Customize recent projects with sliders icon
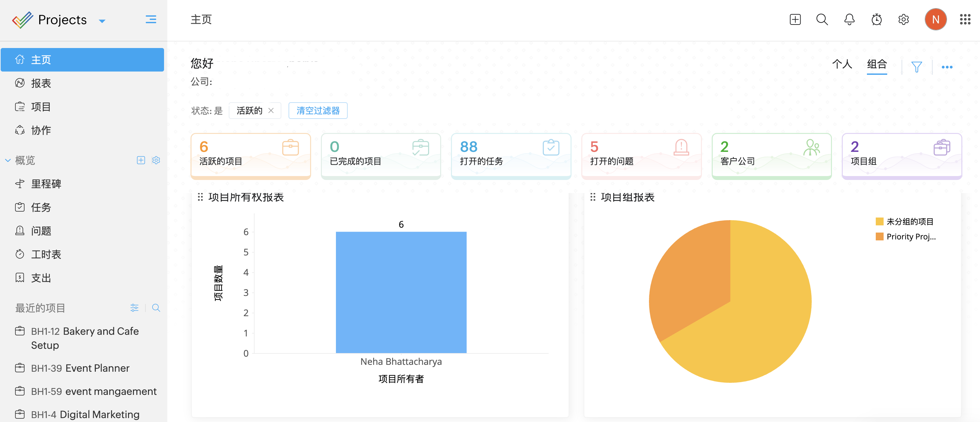980x422 pixels. click(x=134, y=308)
